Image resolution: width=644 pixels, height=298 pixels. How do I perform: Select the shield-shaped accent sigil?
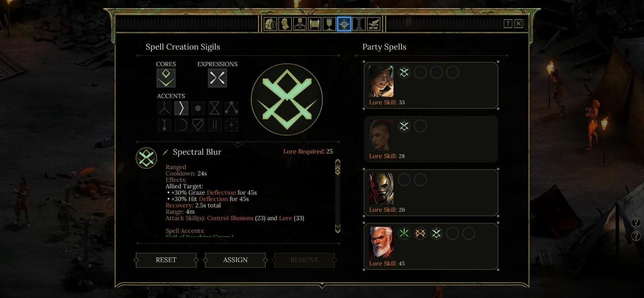pos(198,125)
